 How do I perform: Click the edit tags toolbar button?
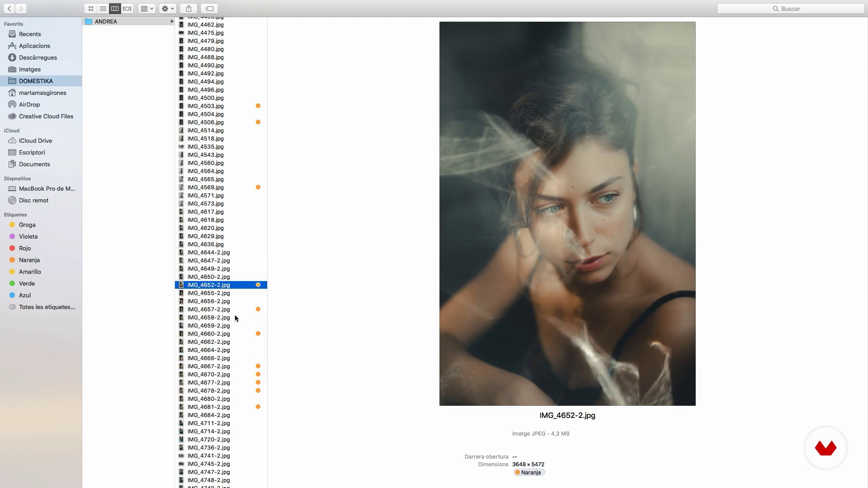point(210,9)
